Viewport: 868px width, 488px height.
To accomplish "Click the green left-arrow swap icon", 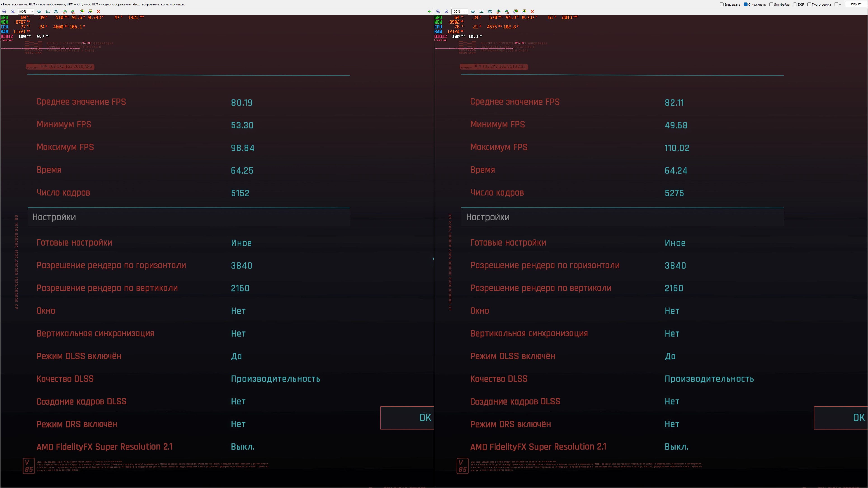I will (429, 12).
